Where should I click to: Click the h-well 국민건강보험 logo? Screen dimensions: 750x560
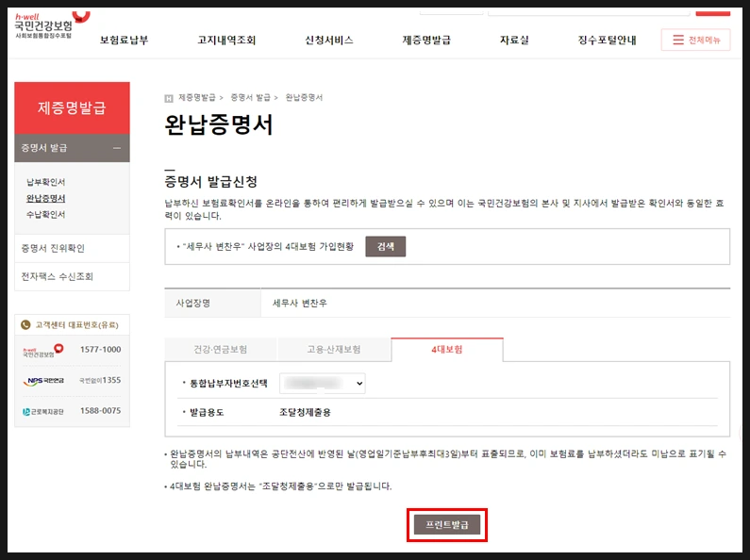click(52, 25)
